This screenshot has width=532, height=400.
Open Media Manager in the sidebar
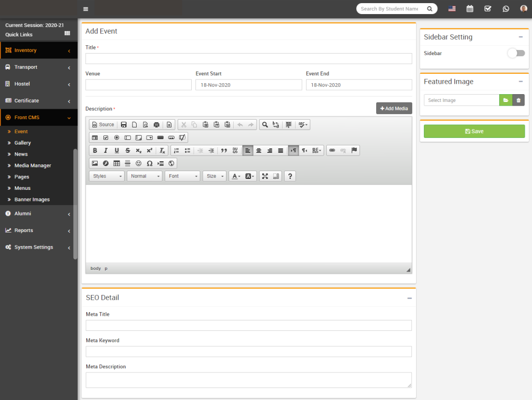click(x=33, y=165)
